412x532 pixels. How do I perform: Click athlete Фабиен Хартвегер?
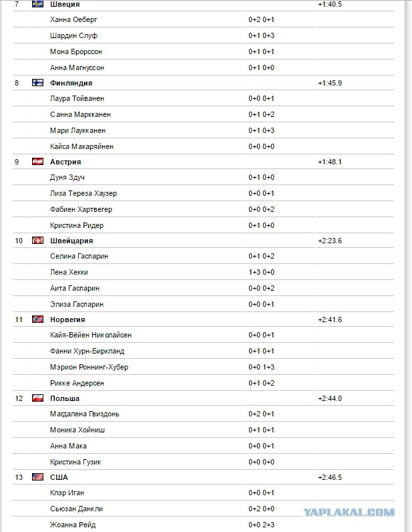(x=81, y=209)
